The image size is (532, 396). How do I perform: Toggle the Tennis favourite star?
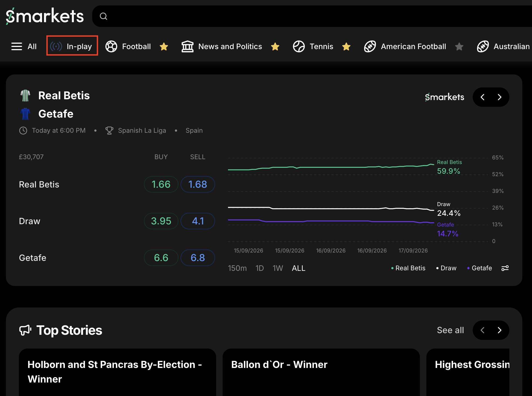point(346,47)
